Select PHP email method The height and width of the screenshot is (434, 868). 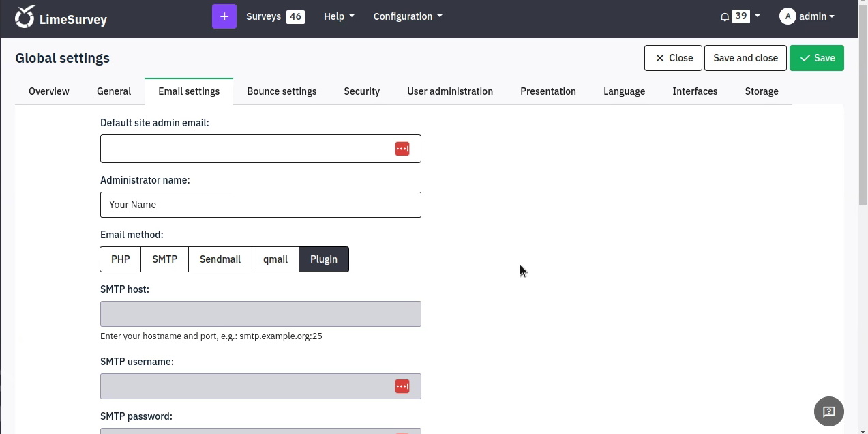click(x=121, y=259)
